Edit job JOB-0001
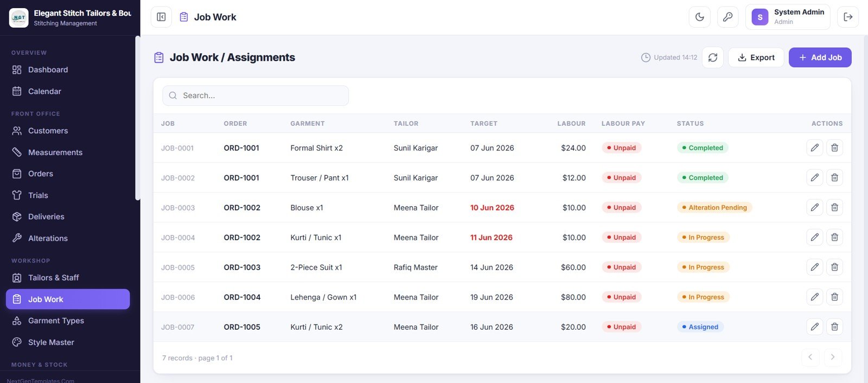Screen dimensions: 868x383 (x=815, y=148)
